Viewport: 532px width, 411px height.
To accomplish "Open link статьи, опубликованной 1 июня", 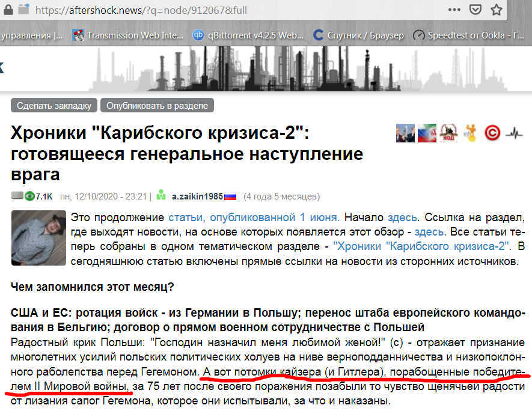I will pos(254,217).
